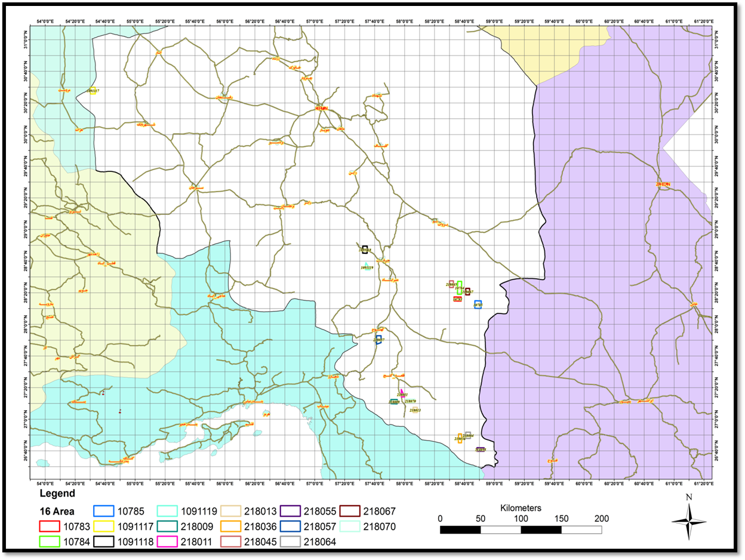
Task: Click the KERMAN city label on map
Action: [x=322, y=109]
